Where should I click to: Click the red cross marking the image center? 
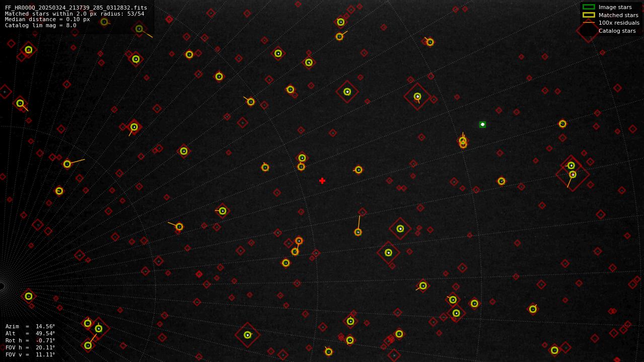click(x=322, y=181)
